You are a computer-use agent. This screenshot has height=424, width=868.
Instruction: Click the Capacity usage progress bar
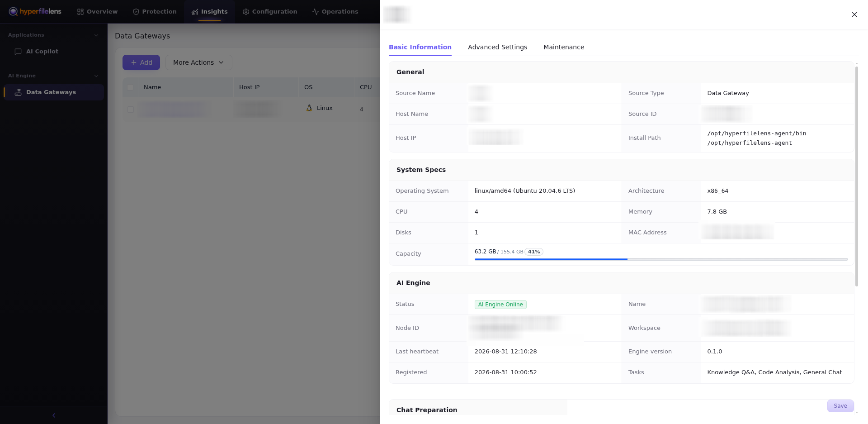661,259
